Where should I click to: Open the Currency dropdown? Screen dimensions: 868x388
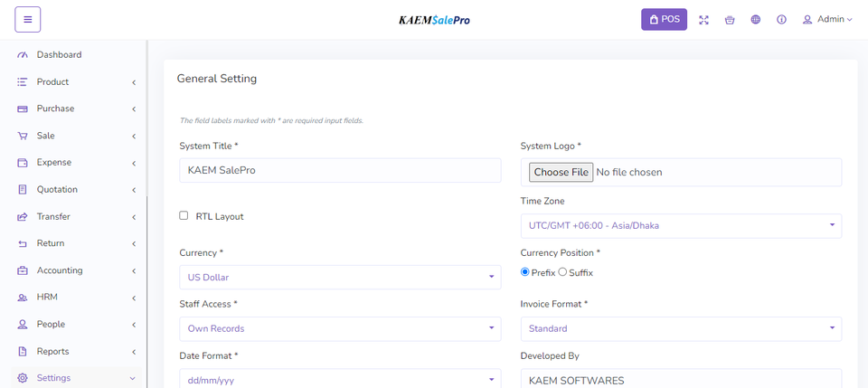pos(340,277)
